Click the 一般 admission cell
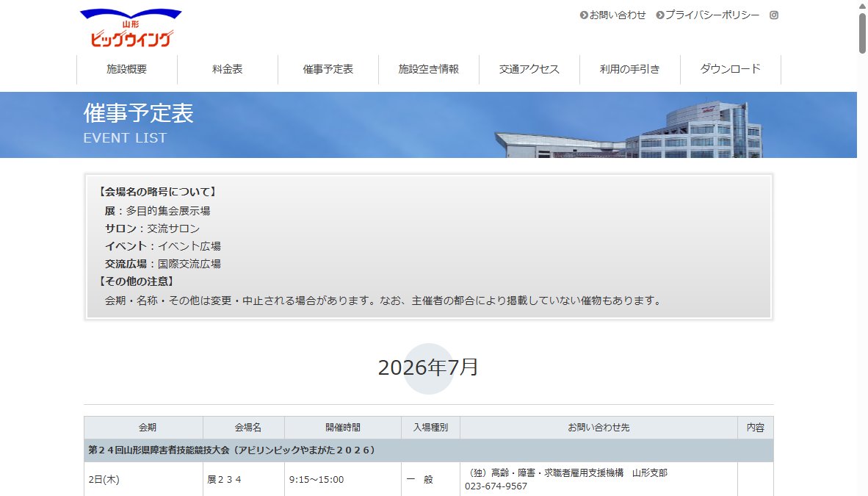The width and height of the screenshot is (868, 496). click(430, 479)
